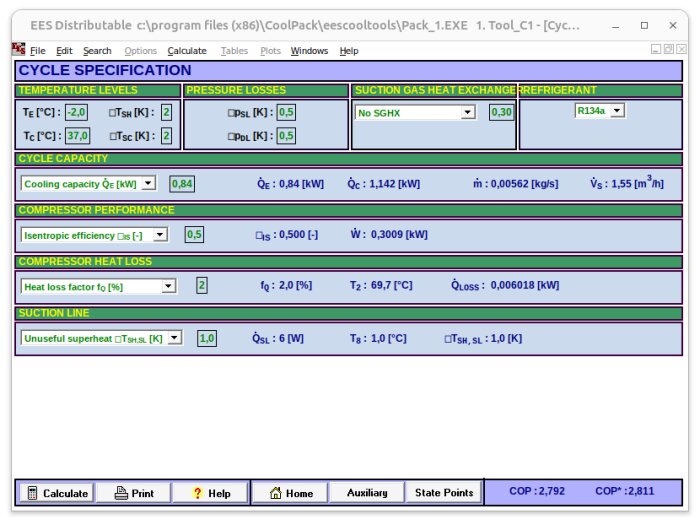Click the VS : 1,55 [m3/h] value

point(627,183)
